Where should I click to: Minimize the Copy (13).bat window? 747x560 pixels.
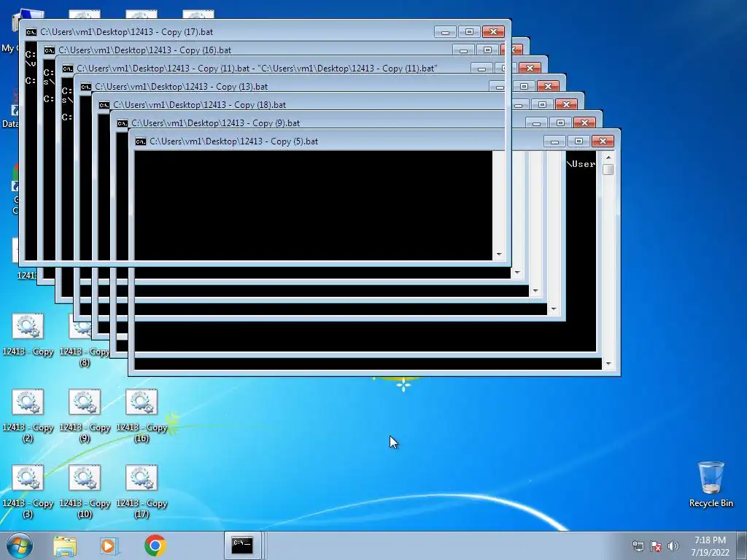click(x=500, y=86)
